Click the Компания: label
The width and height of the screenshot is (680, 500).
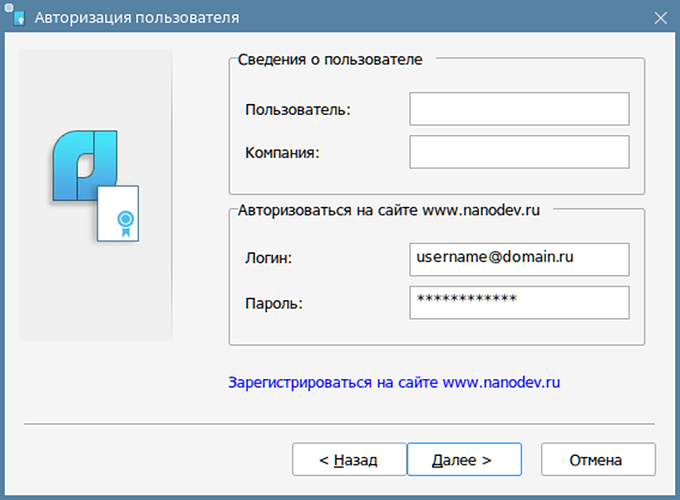[x=282, y=153]
